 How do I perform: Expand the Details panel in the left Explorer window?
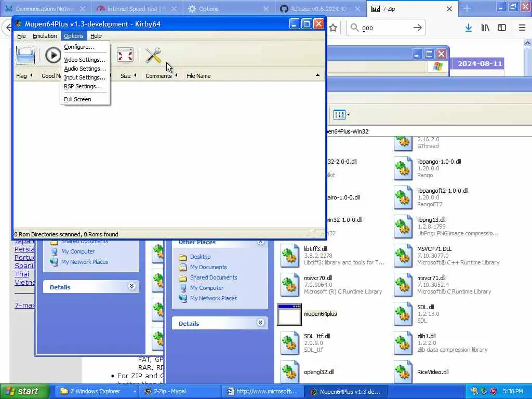click(131, 286)
